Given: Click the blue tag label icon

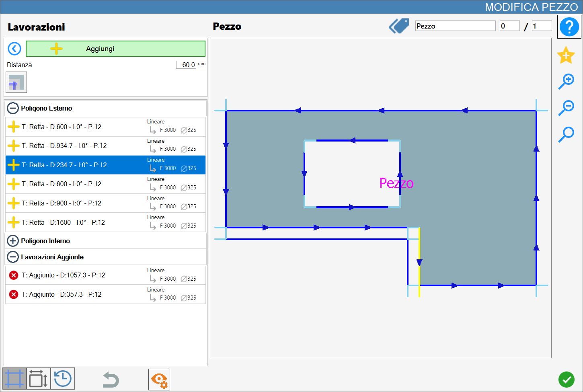Looking at the screenshot, I should tap(399, 26).
